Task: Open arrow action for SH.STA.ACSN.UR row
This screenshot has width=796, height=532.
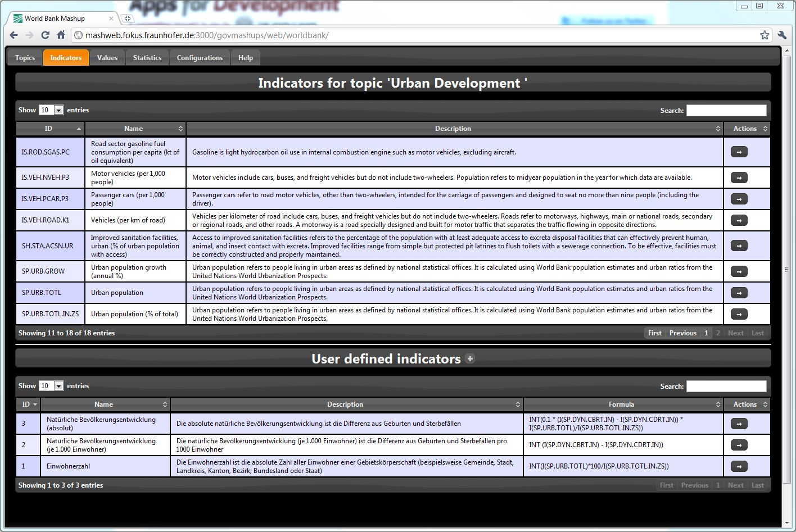Action: pyautogui.click(x=739, y=245)
